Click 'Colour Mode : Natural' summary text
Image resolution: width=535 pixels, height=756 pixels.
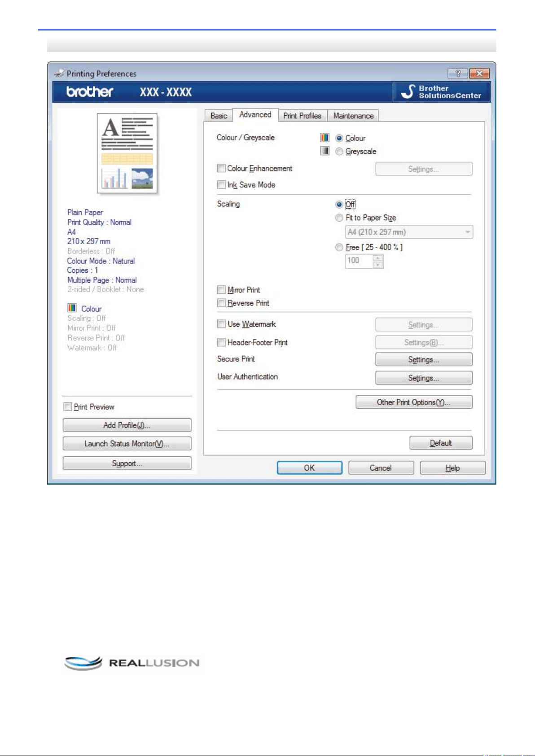tap(101, 261)
